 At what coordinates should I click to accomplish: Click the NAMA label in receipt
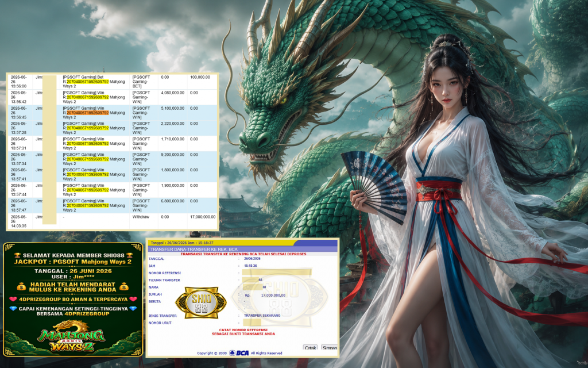coord(153,287)
